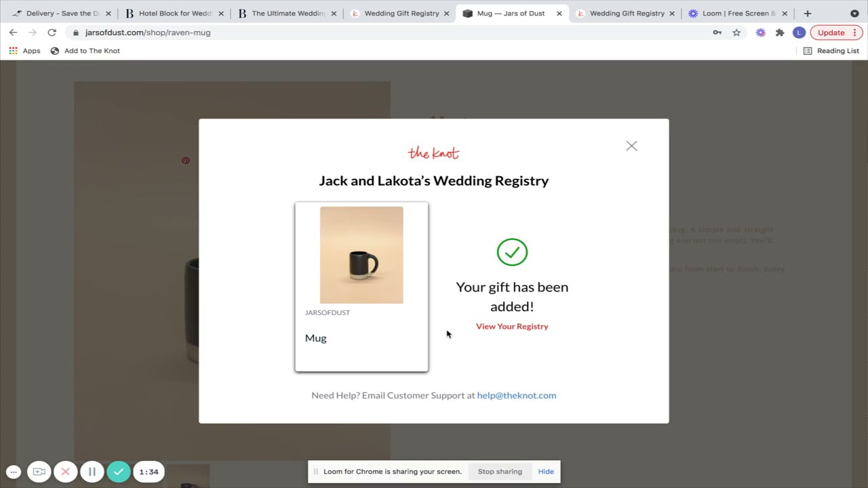Finish the Loom recording with checkmark
868x488 pixels.
[x=119, y=472]
